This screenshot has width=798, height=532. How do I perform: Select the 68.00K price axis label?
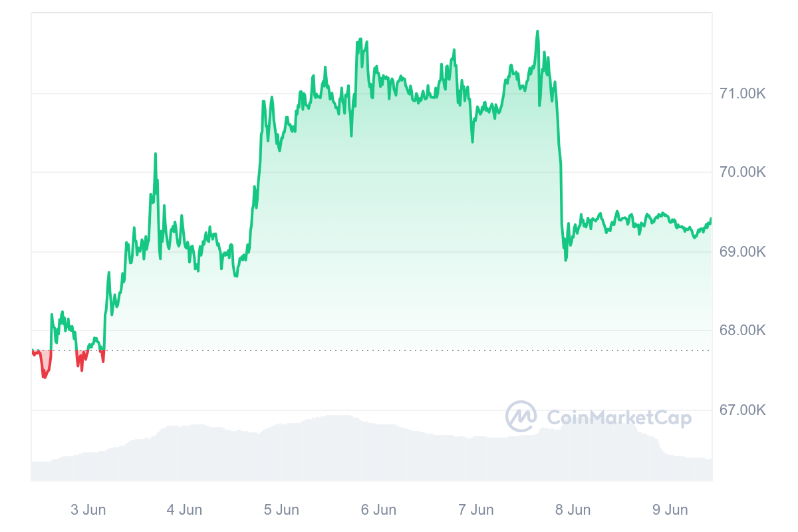[743, 331]
